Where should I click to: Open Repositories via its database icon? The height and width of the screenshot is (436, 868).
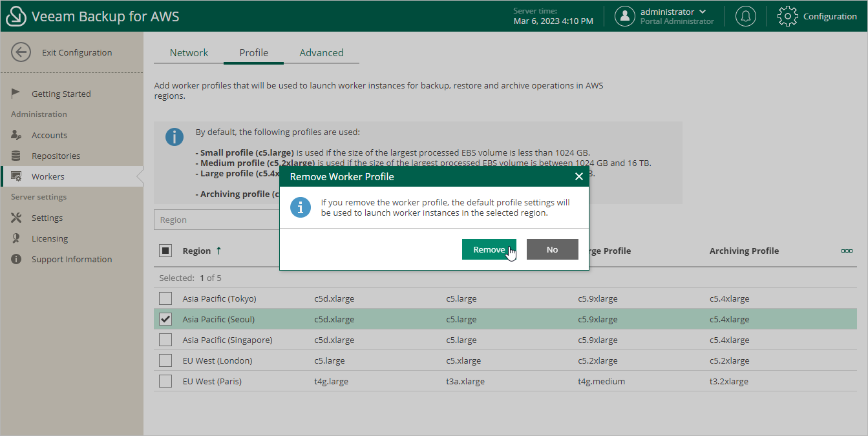tap(17, 156)
